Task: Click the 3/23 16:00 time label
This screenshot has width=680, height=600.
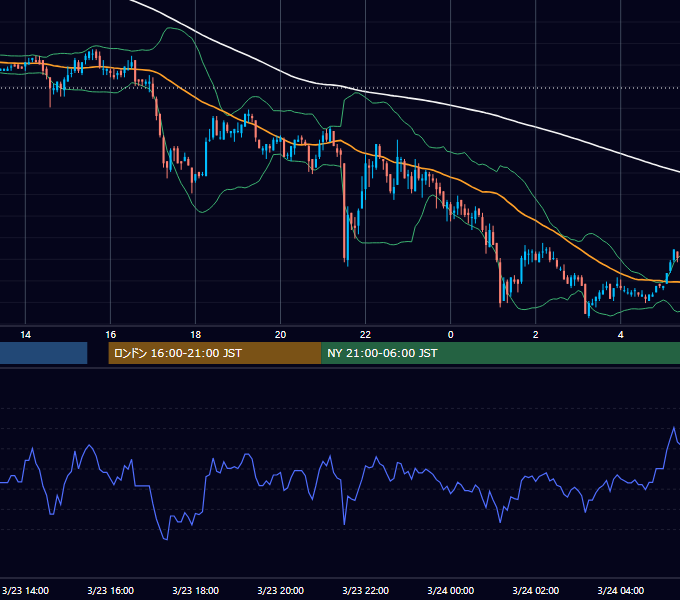Action: [x=111, y=590]
